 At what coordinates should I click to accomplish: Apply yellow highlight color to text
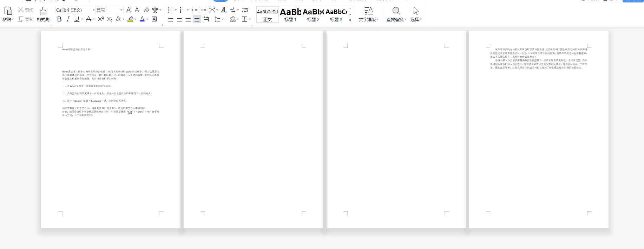[x=130, y=19]
